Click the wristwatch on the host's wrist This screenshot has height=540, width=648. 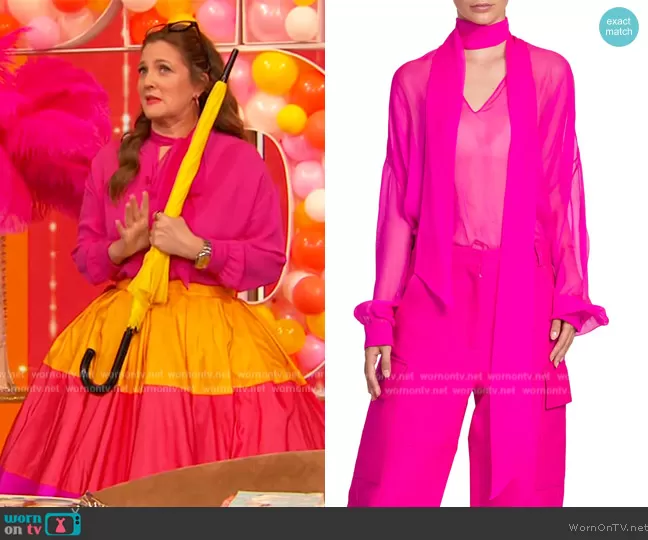coord(204,256)
